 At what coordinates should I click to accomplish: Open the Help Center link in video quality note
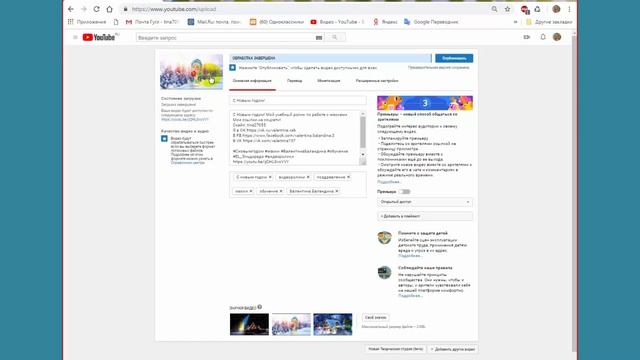point(187,162)
